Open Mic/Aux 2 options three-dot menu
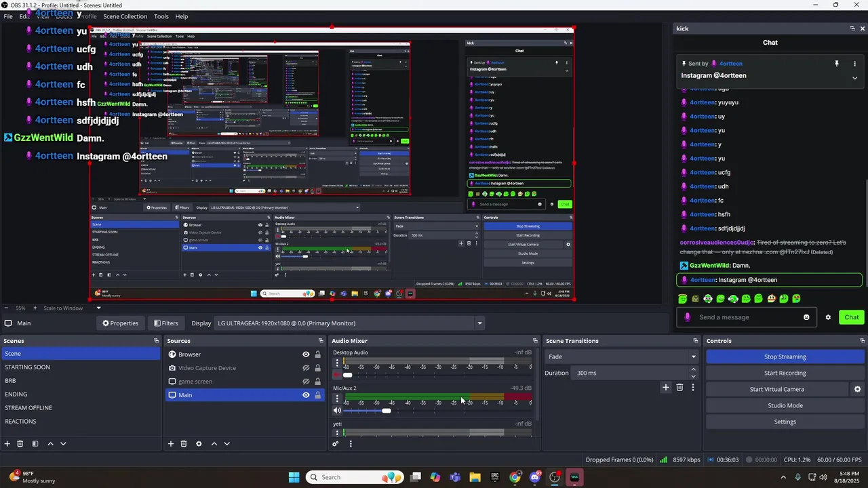The height and width of the screenshot is (488, 868). tap(337, 399)
